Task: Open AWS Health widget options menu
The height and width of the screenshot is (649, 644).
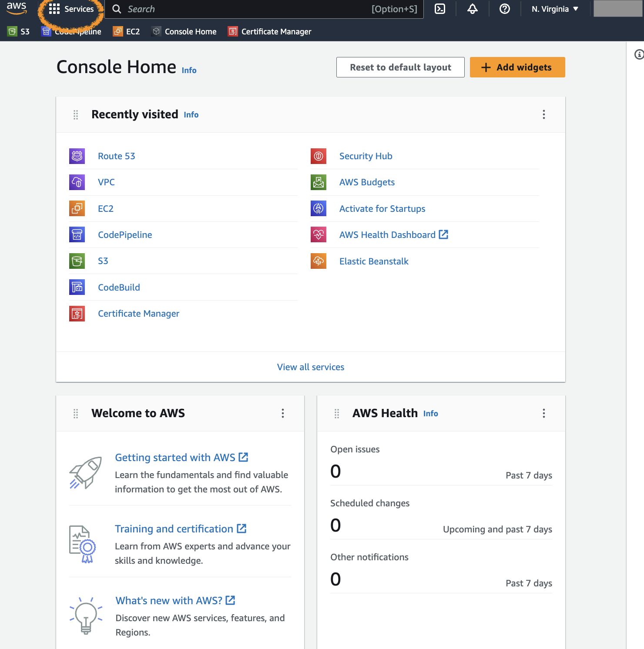Action: coord(544,413)
